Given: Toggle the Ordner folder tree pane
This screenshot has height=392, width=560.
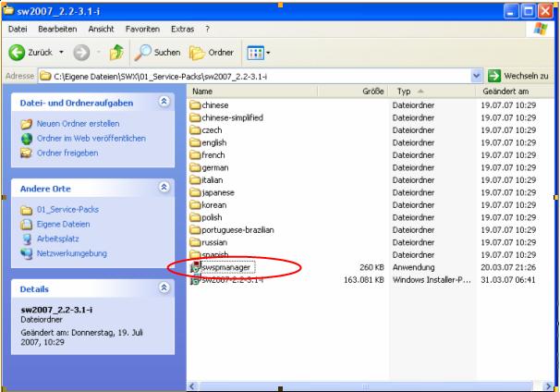Looking at the screenshot, I should click(212, 53).
